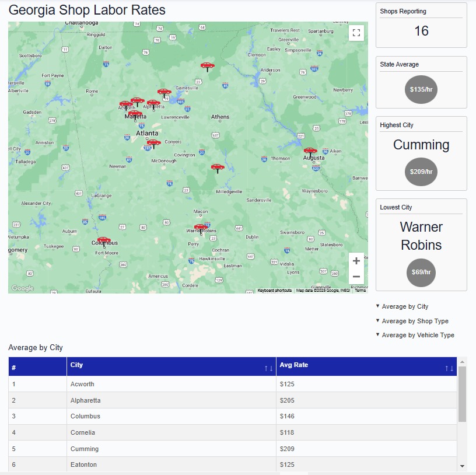Open the Google logo link on map
The width and height of the screenshot is (476, 475).
tap(23, 288)
